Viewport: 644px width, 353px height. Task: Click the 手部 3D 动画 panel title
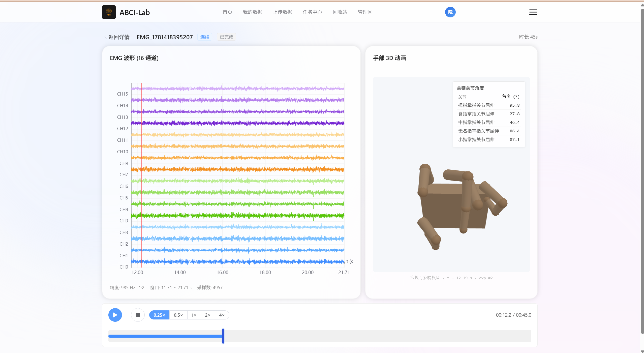389,58
